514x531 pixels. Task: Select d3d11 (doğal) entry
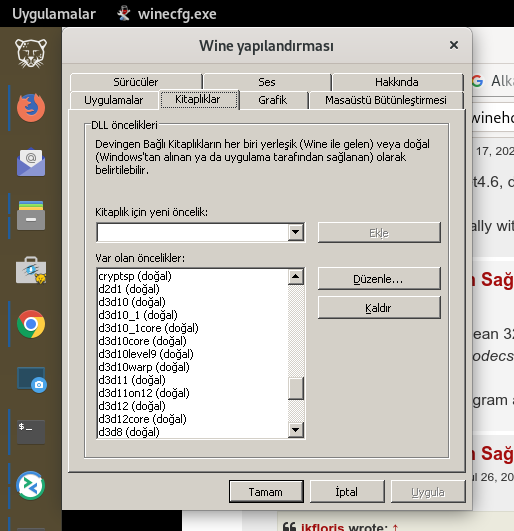(192, 380)
